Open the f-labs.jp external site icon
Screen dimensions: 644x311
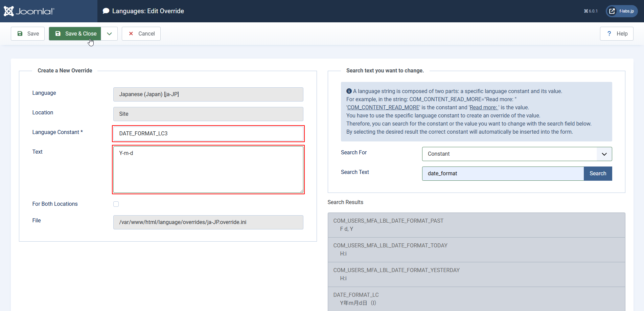tap(612, 11)
